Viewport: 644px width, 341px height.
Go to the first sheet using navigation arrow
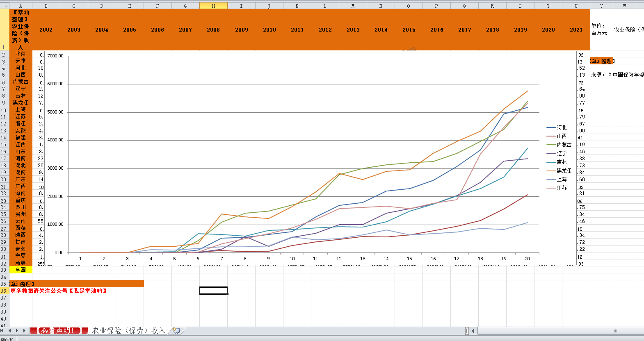click(2, 330)
